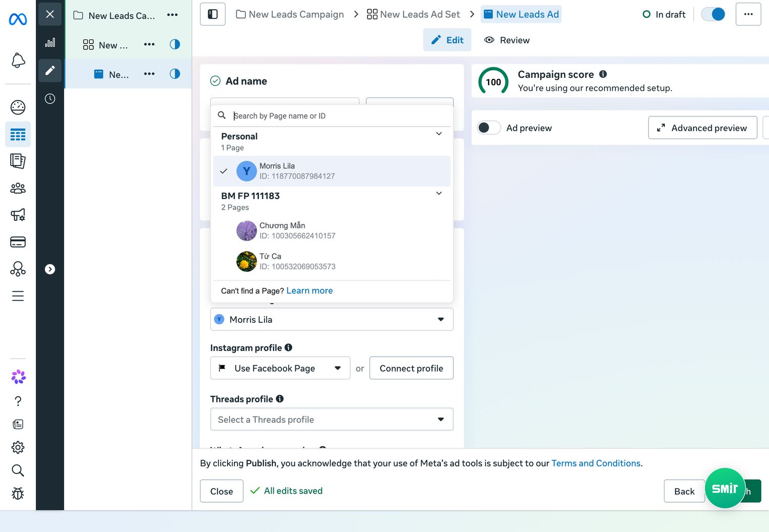The image size is (769, 532).
Task: Collapse the BM FP 111183 group
Action: (x=439, y=193)
